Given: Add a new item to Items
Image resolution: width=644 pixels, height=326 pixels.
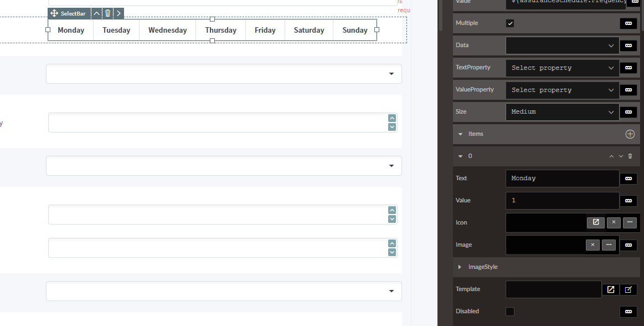Looking at the screenshot, I should coord(630,134).
